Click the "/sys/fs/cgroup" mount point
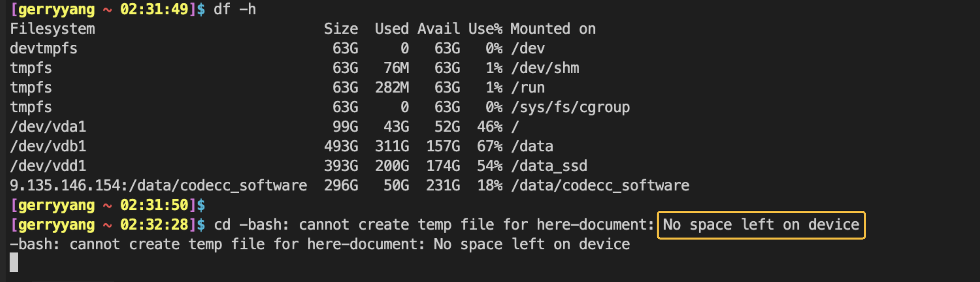The width and height of the screenshot is (980, 282). click(x=570, y=107)
